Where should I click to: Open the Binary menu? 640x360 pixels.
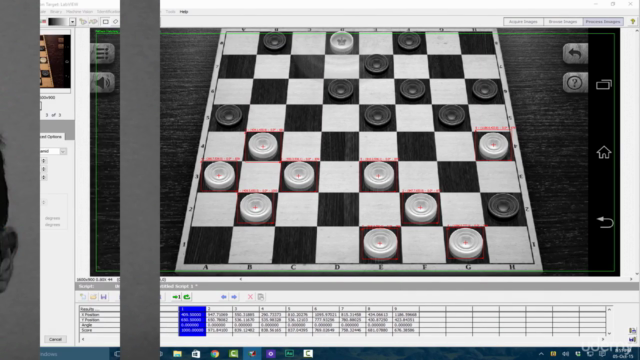[x=56, y=11]
